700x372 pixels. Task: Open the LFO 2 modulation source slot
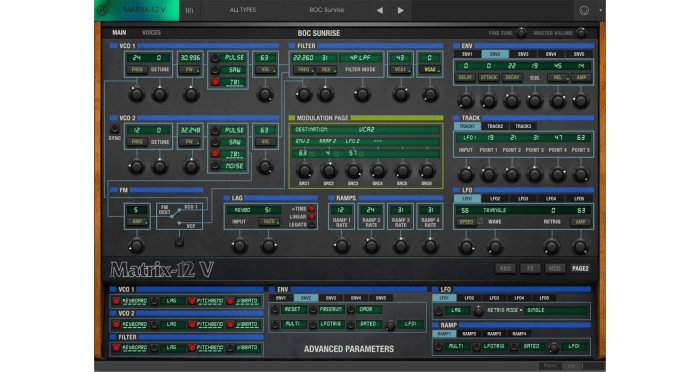tap(353, 141)
